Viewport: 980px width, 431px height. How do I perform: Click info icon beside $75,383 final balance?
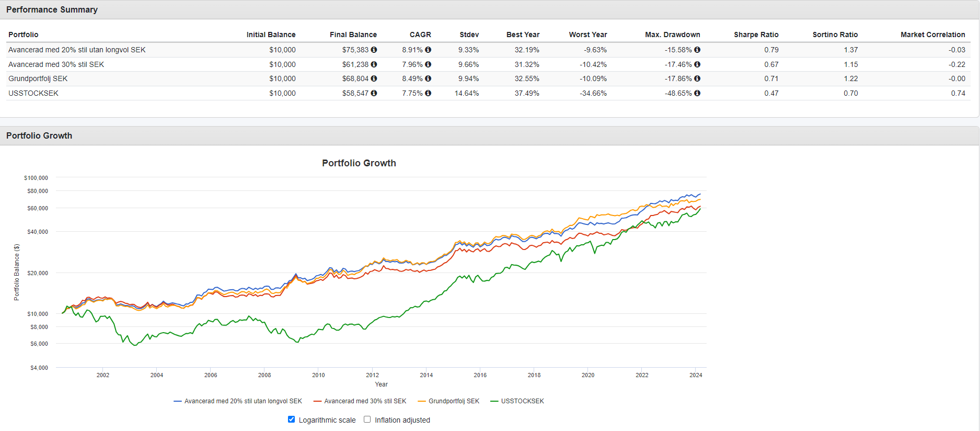[374, 50]
